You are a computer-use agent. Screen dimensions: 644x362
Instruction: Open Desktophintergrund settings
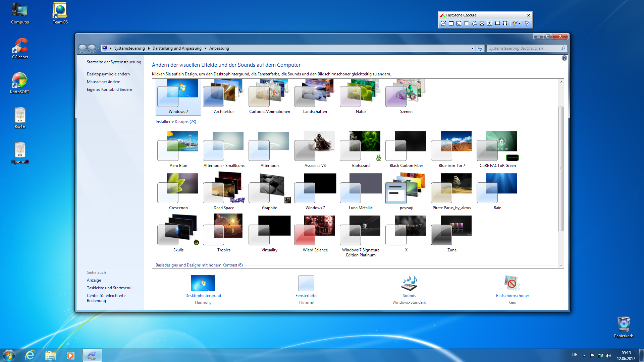point(203,287)
